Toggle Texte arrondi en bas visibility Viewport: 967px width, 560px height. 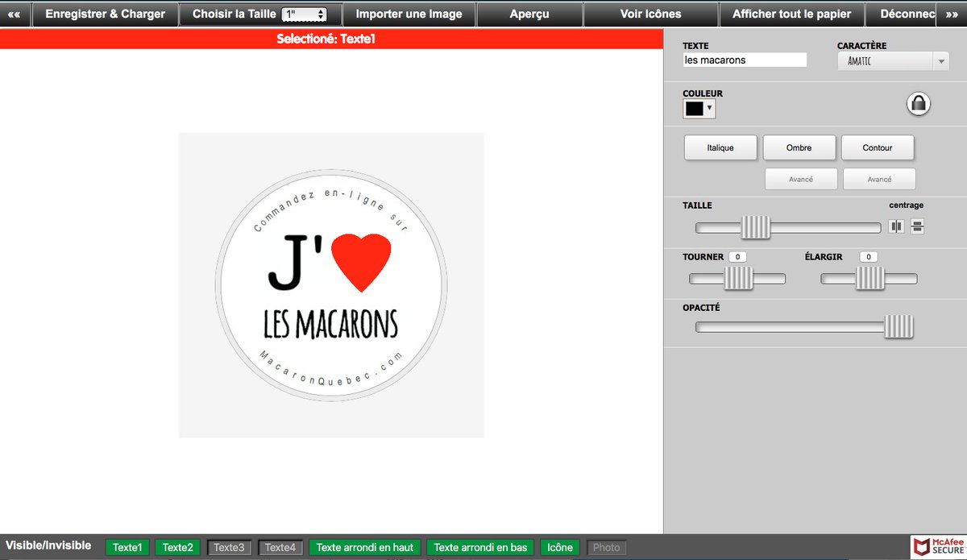tap(480, 547)
